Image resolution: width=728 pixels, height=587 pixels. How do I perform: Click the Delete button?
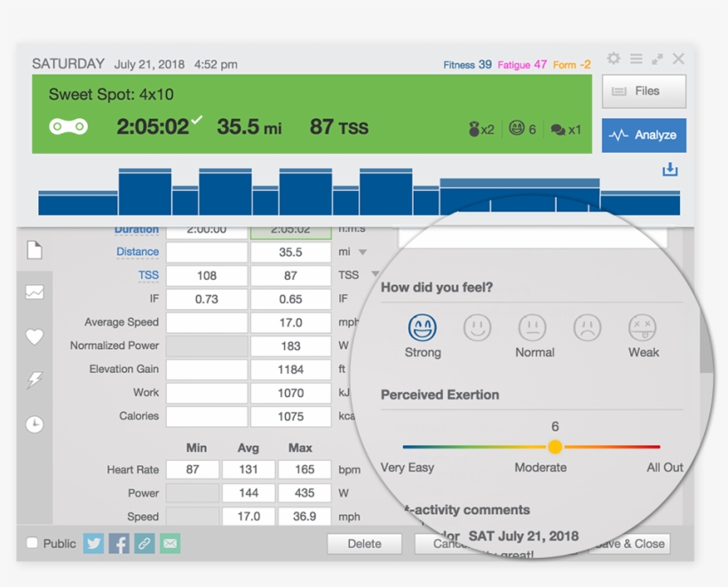365,543
